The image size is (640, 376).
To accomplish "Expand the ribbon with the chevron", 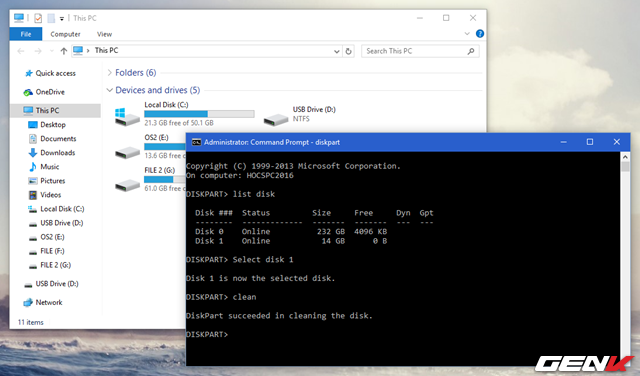I will tap(467, 33).
